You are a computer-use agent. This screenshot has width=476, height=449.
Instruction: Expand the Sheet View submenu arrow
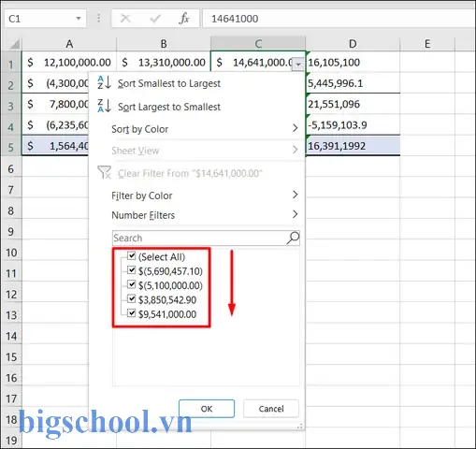(x=295, y=150)
